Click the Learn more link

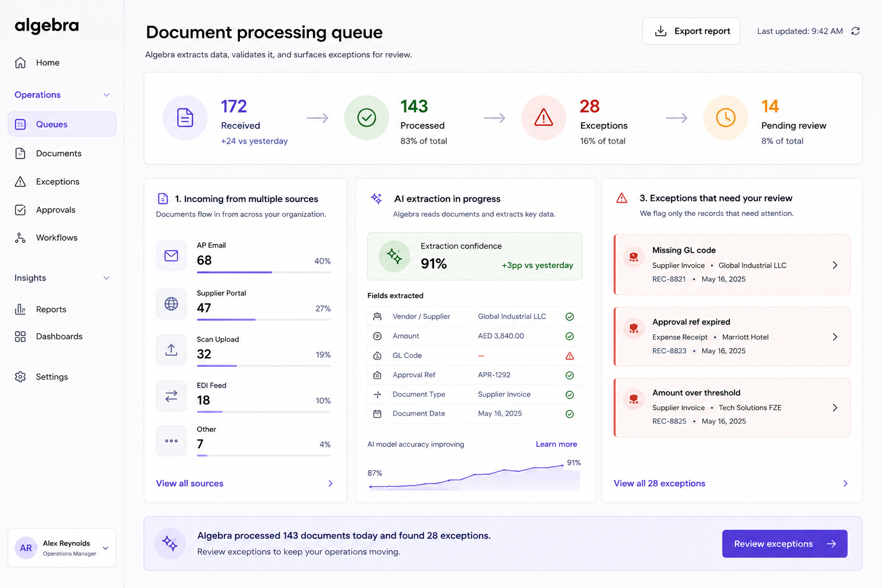point(556,444)
